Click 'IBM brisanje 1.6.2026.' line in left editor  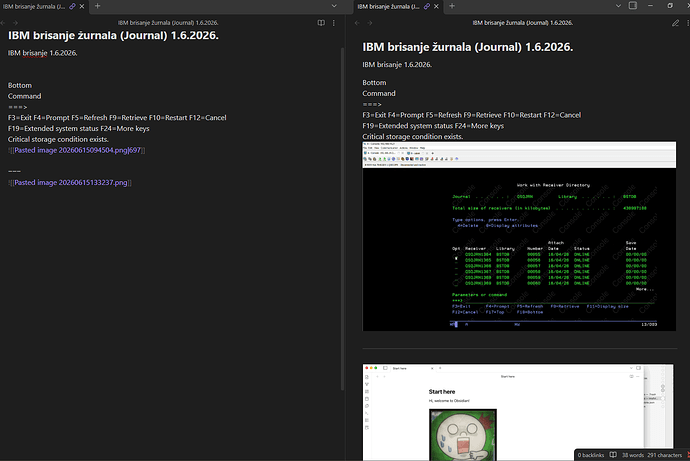(43, 53)
